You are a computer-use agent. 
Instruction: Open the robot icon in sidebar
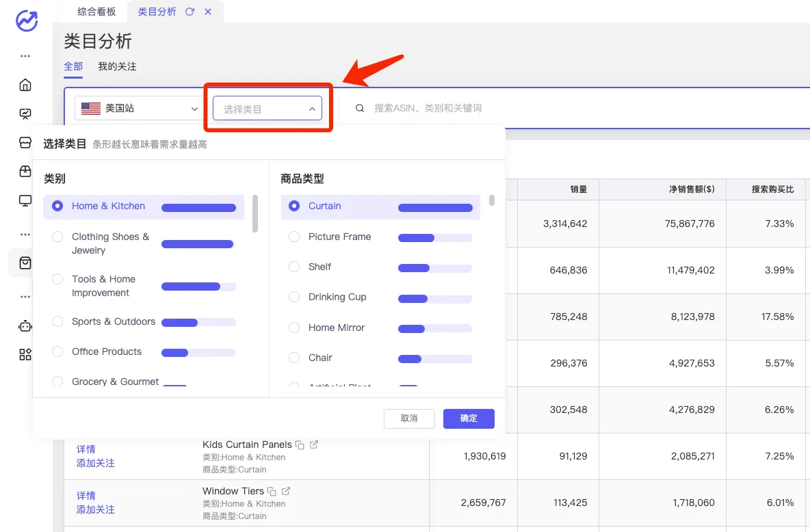coord(25,326)
